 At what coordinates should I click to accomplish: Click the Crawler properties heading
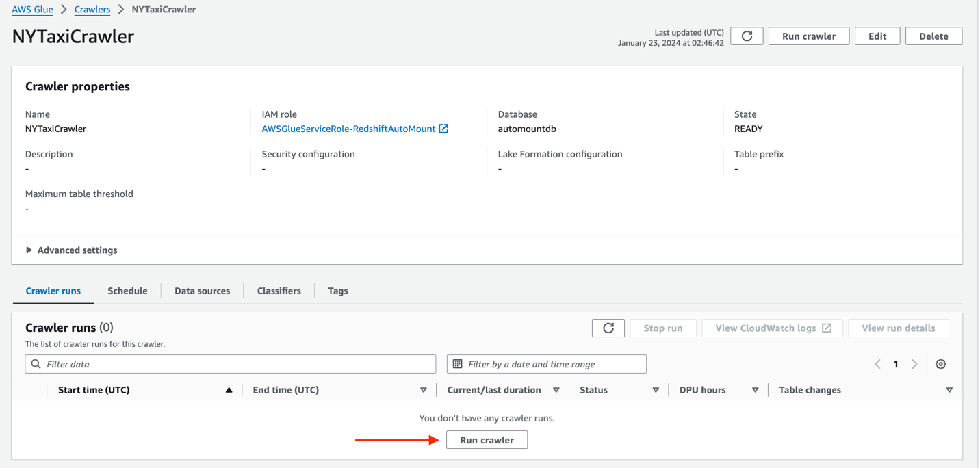pyautogui.click(x=77, y=87)
